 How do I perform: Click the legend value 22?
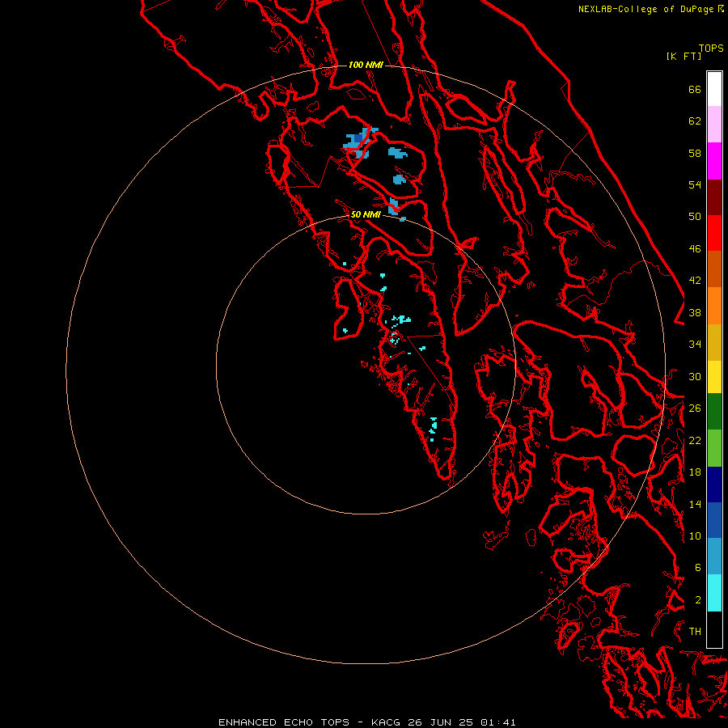tap(695, 440)
